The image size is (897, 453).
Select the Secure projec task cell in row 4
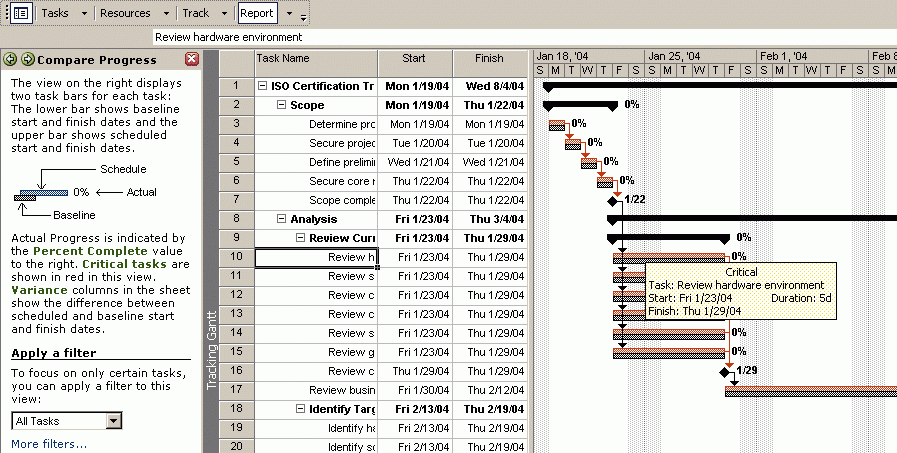coord(316,143)
